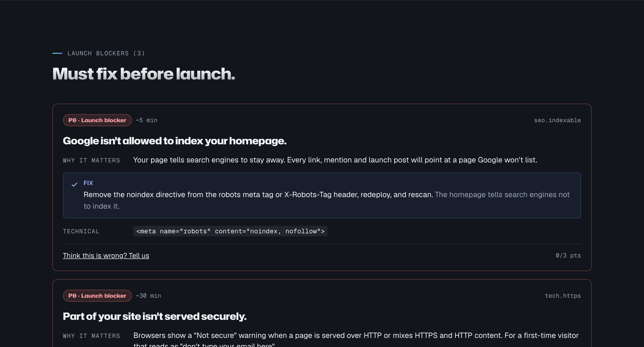Image resolution: width=644 pixels, height=347 pixels.
Task: Click the 'WHY IT MATTERS' label on the seo.indexable card
Action: [x=91, y=160]
